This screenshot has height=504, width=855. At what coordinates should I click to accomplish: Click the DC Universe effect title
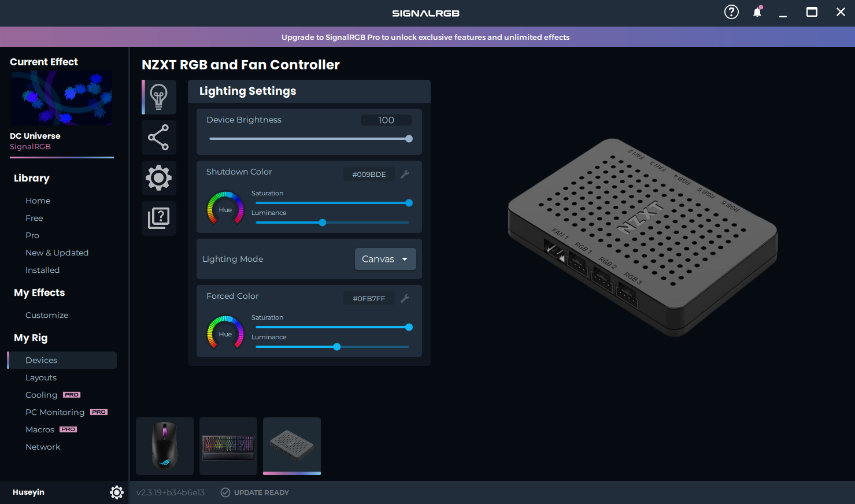click(35, 136)
